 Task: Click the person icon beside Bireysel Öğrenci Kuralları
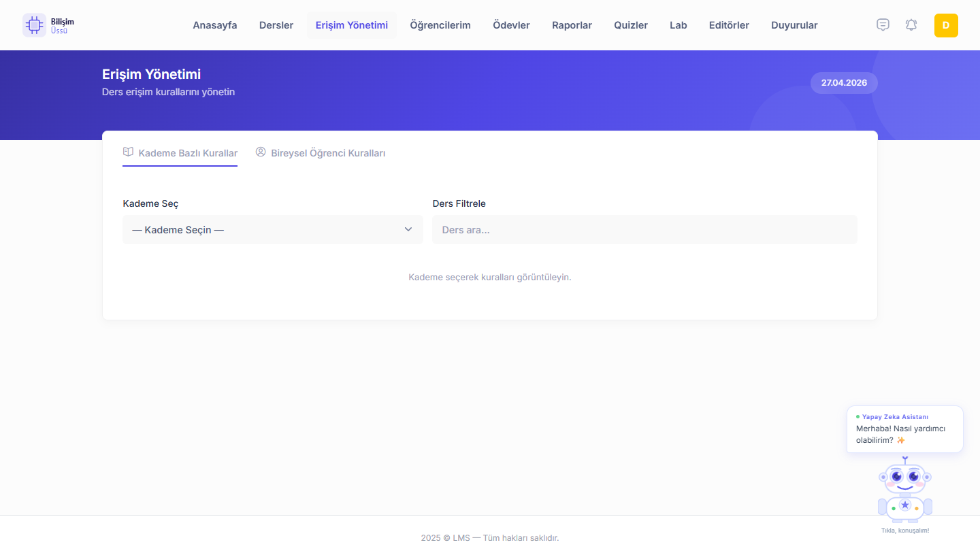pos(261,152)
